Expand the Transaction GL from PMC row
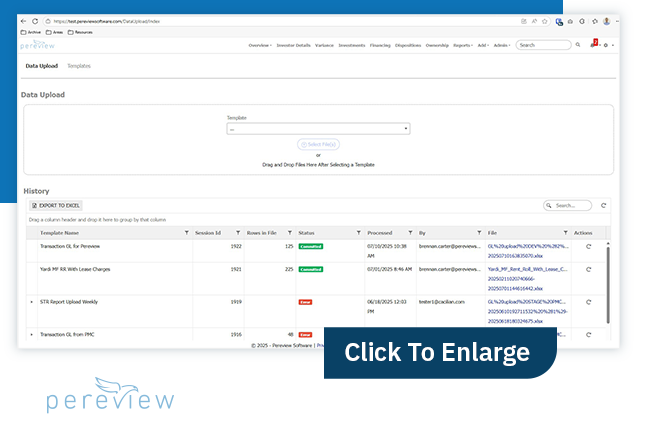The image size is (647, 435). tap(32, 335)
